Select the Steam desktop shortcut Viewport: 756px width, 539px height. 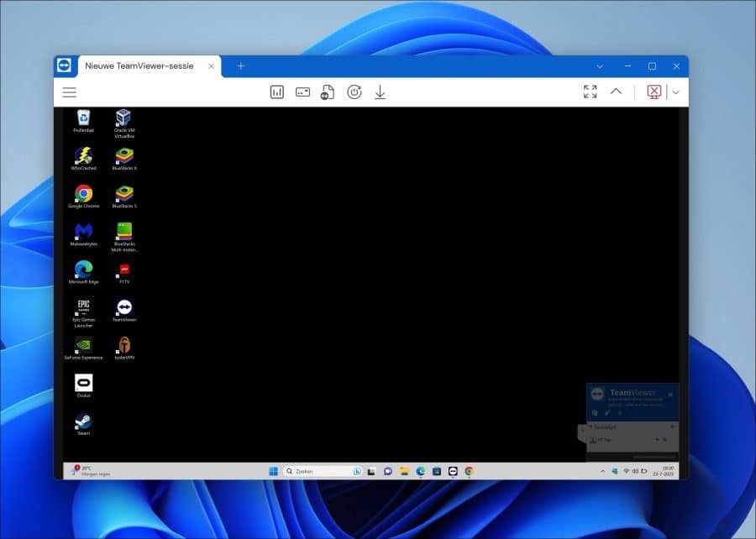click(83, 424)
